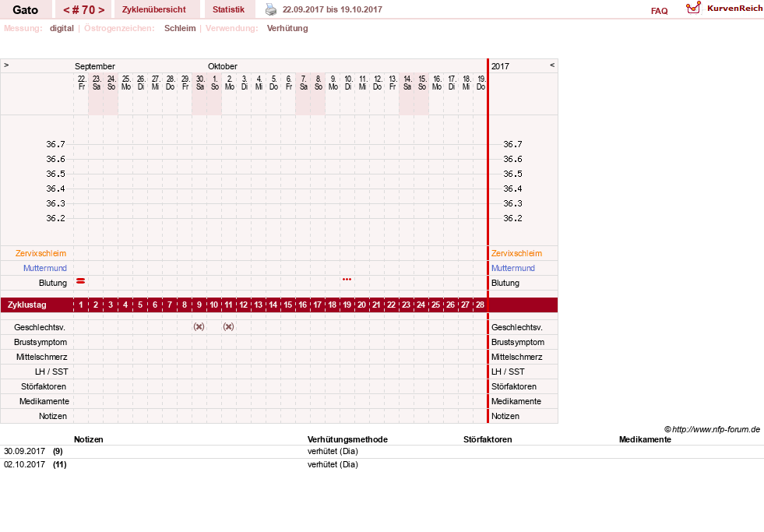Select the date column 10. Di
The image size is (764, 532).
coord(348,83)
